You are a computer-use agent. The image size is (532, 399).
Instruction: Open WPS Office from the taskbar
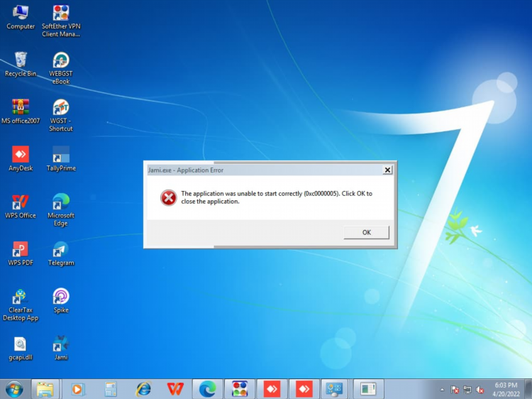(175, 389)
